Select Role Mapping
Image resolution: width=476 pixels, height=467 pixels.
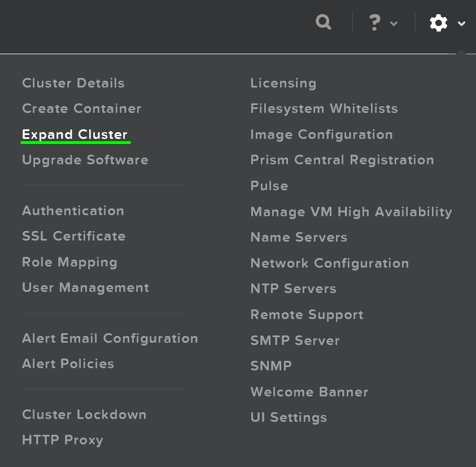pos(69,262)
